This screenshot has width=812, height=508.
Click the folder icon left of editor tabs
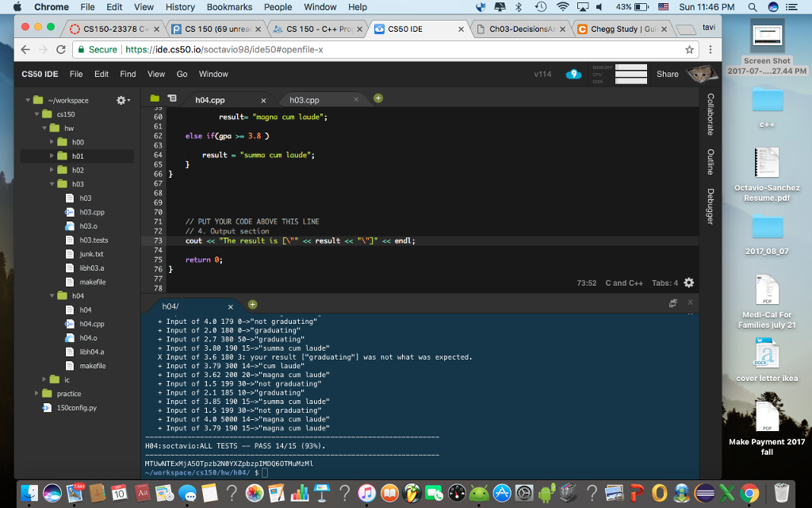(155, 99)
